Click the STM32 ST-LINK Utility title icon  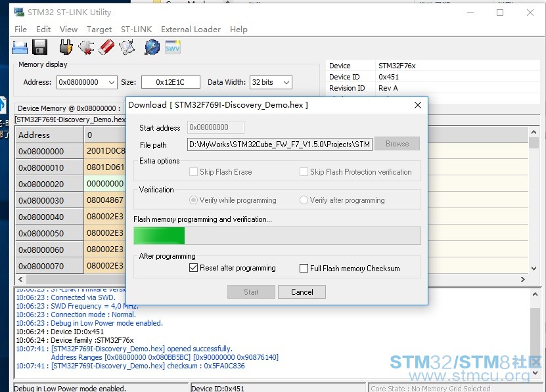click(19, 12)
